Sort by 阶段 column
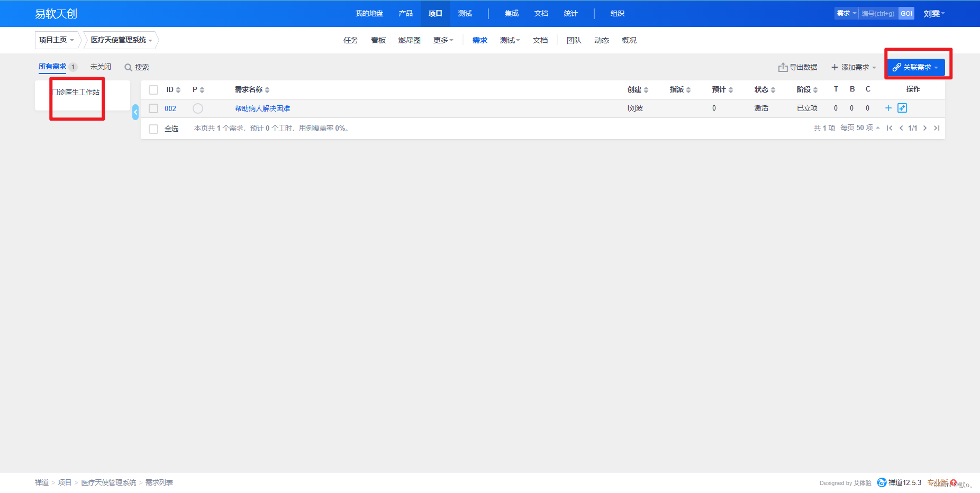980x493 pixels. click(x=807, y=89)
